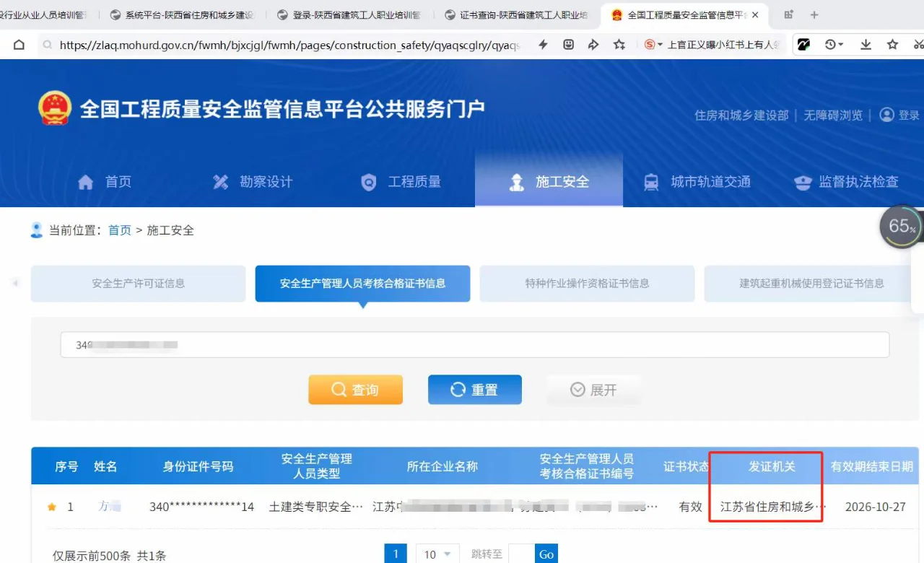Click the 首页 breadcrumb link

point(120,230)
